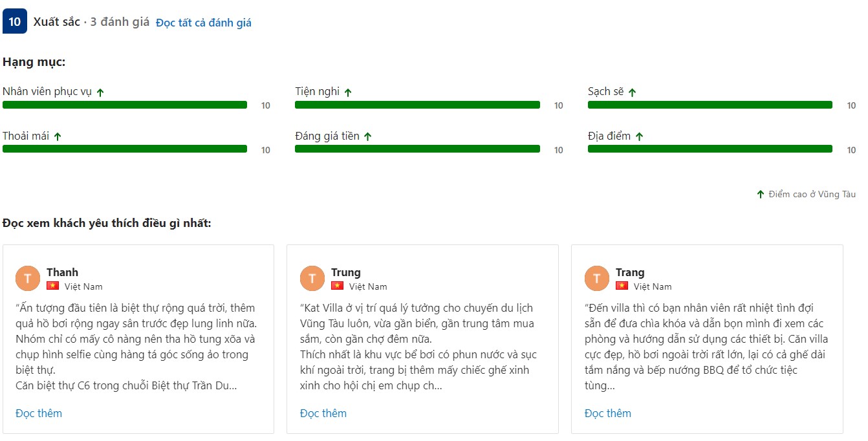
Task: Click Trang's orange avatar icon
Action: 597,279
